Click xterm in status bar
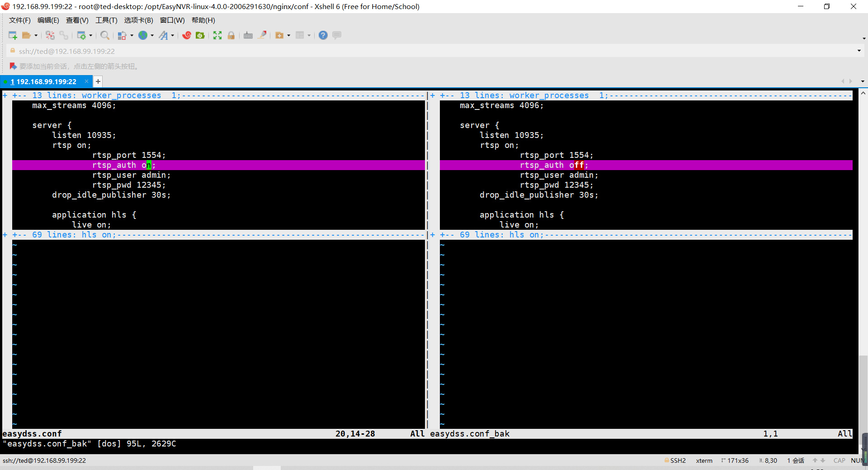The image size is (868, 470). pyautogui.click(x=704, y=461)
